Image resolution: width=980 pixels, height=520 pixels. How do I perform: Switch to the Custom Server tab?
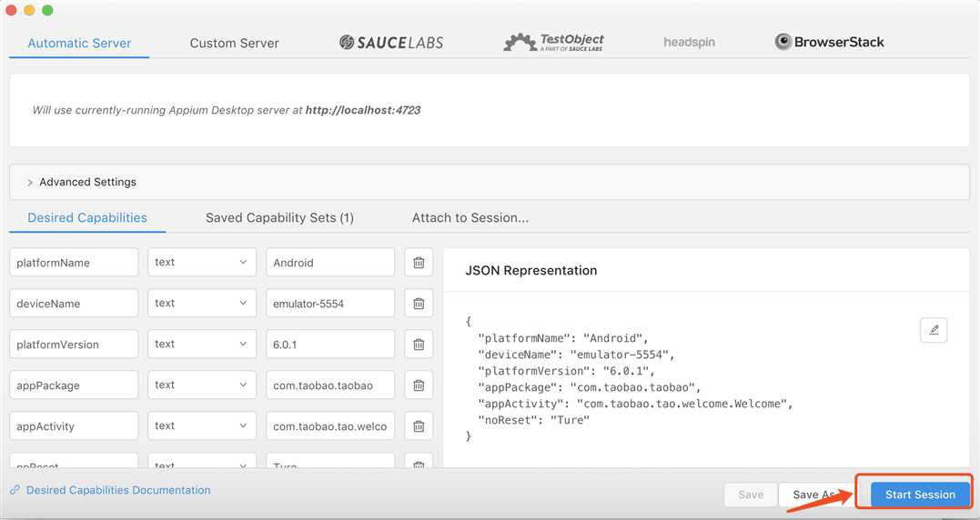point(235,43)
